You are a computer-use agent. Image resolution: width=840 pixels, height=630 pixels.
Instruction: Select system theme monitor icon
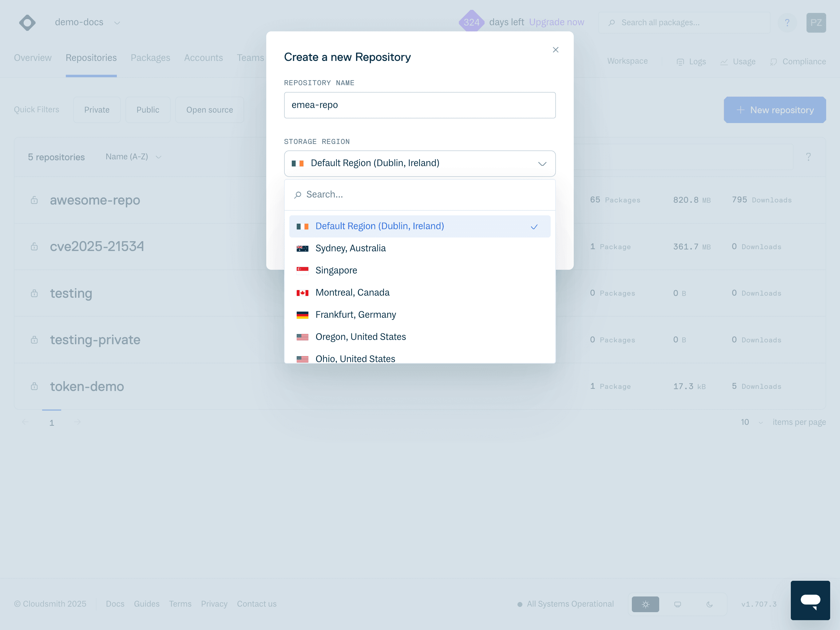click(x=677, y=604)
